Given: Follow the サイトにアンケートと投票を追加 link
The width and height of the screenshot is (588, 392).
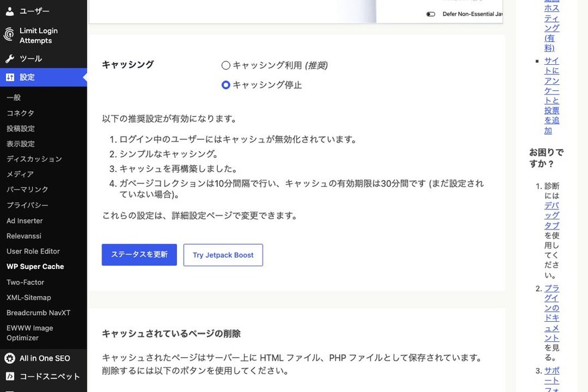Looking at the screenshot, I should [x=552, y=96].
